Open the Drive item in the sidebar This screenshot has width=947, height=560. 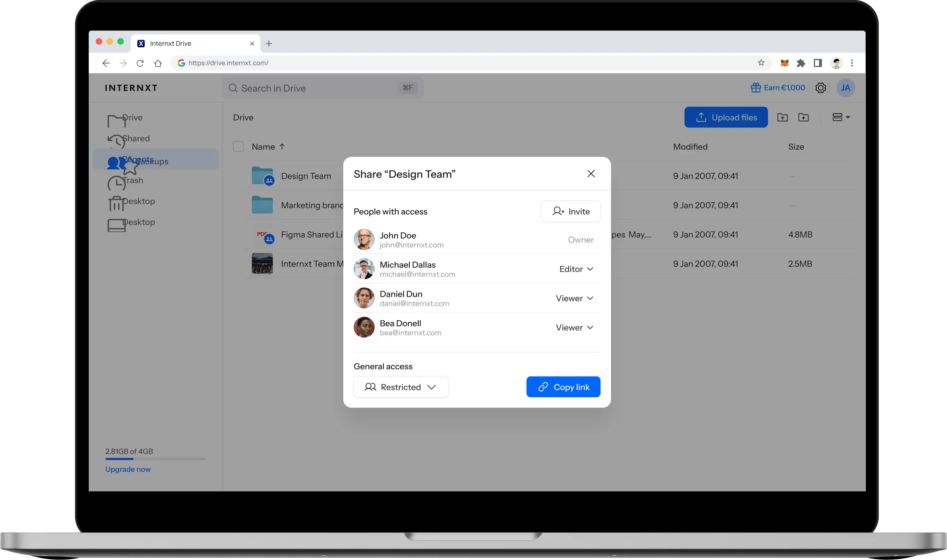132,117
